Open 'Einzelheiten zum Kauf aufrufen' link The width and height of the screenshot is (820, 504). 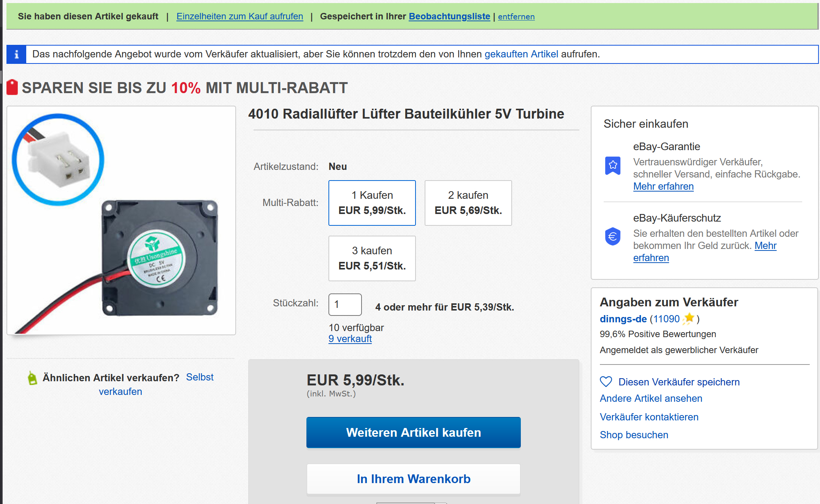[239, 16]
